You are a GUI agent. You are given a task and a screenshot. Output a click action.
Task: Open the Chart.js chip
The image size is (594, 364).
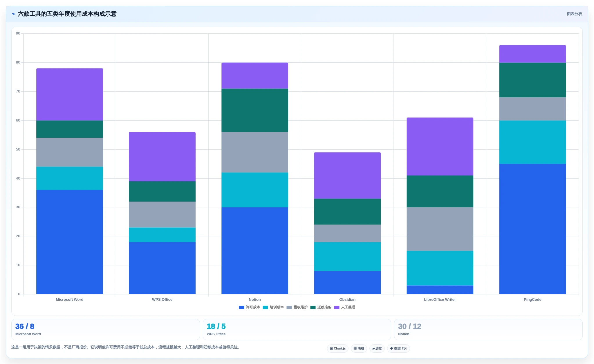coord(338,348)
